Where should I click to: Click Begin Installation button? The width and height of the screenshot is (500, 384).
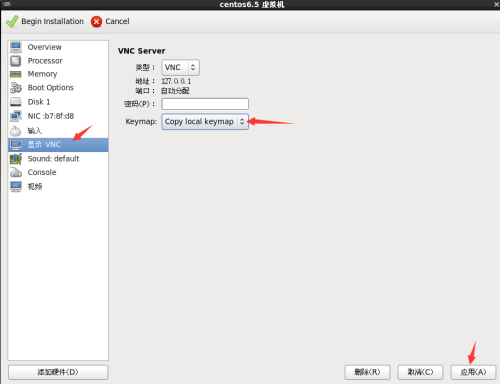click(x=45, y=21)
